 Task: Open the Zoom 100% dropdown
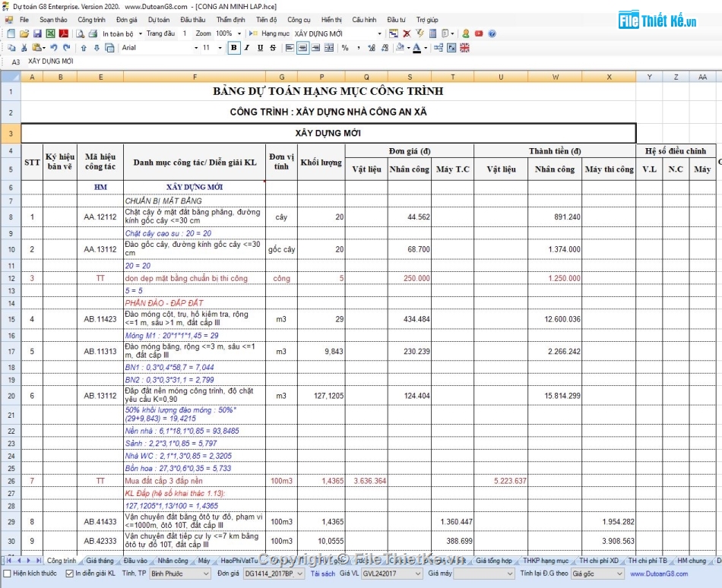[239, 33]
